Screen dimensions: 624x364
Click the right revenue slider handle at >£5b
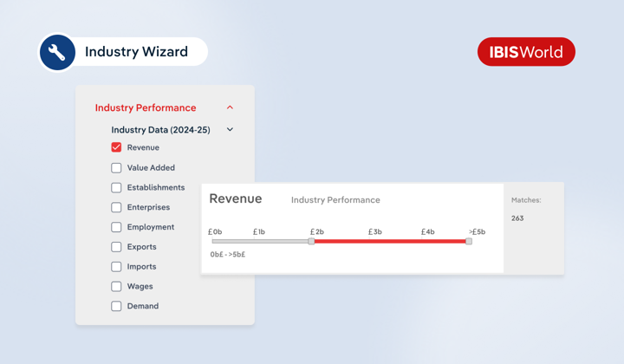click(469, 241)
